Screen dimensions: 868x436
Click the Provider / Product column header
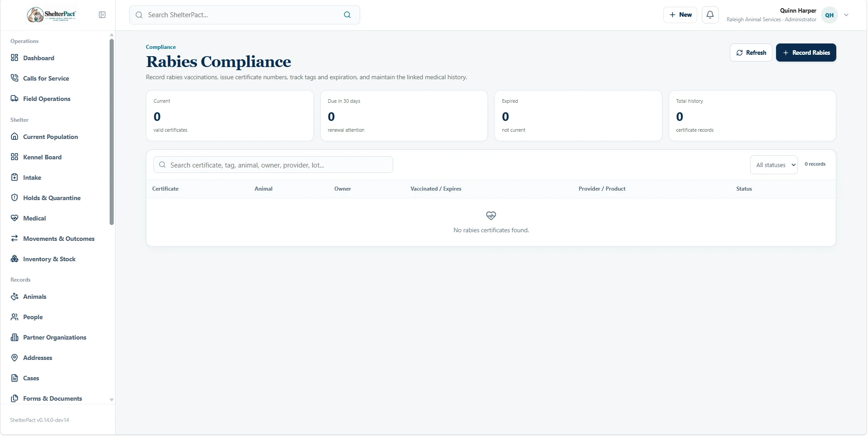tap(602, 189)
